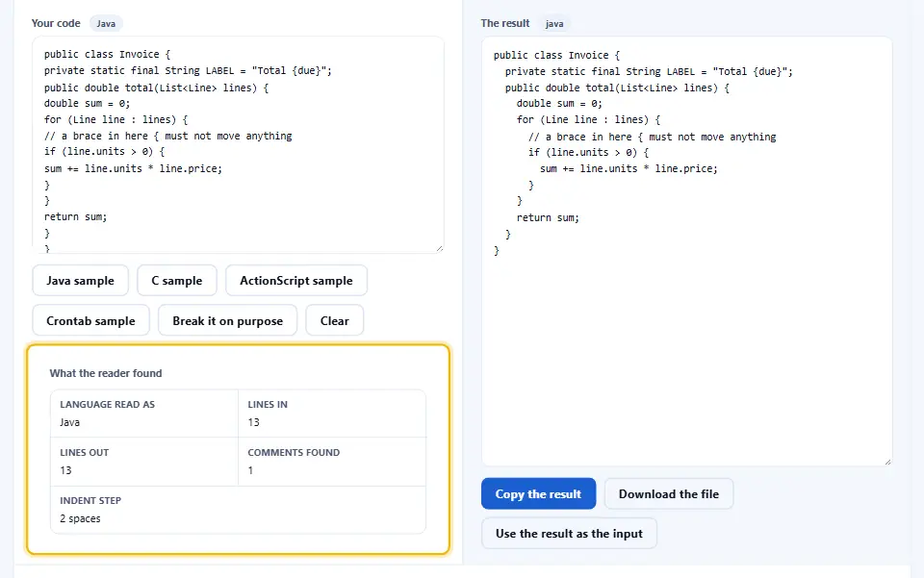Use the result as the input
This screenshot has width=924, height=578.
tap(569, 533)
